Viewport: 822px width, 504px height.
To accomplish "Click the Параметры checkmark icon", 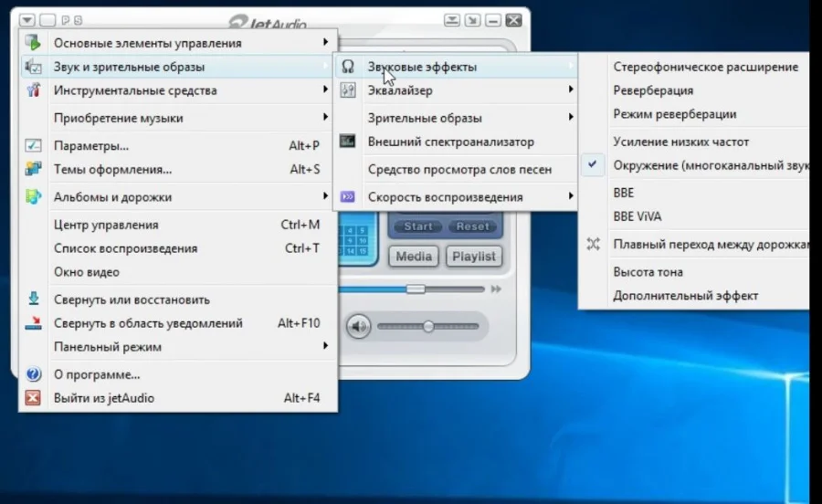I will (33, 145).
